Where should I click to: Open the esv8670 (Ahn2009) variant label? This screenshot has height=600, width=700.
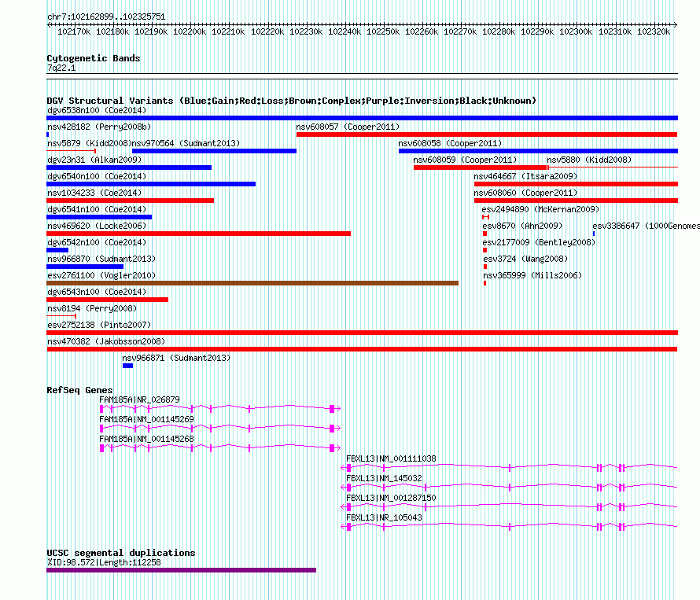pos(522,226)
